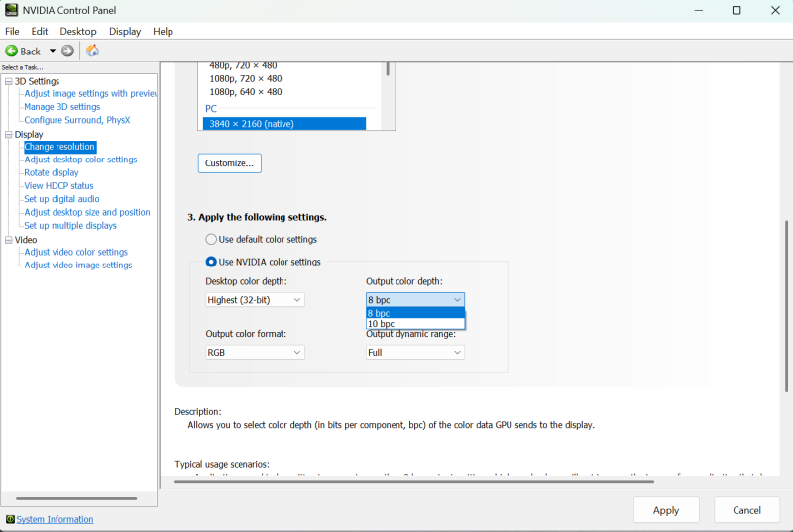The width and height of the screenshot is (793, 532).
Task: Click the Customize... button
Action: click(x=230, y=163)
